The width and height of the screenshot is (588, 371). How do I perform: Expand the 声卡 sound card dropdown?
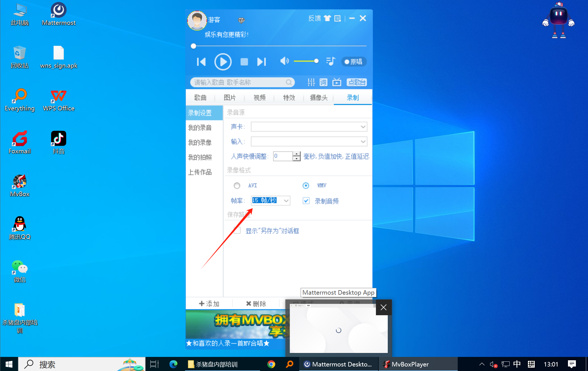[x=363, y=127]
